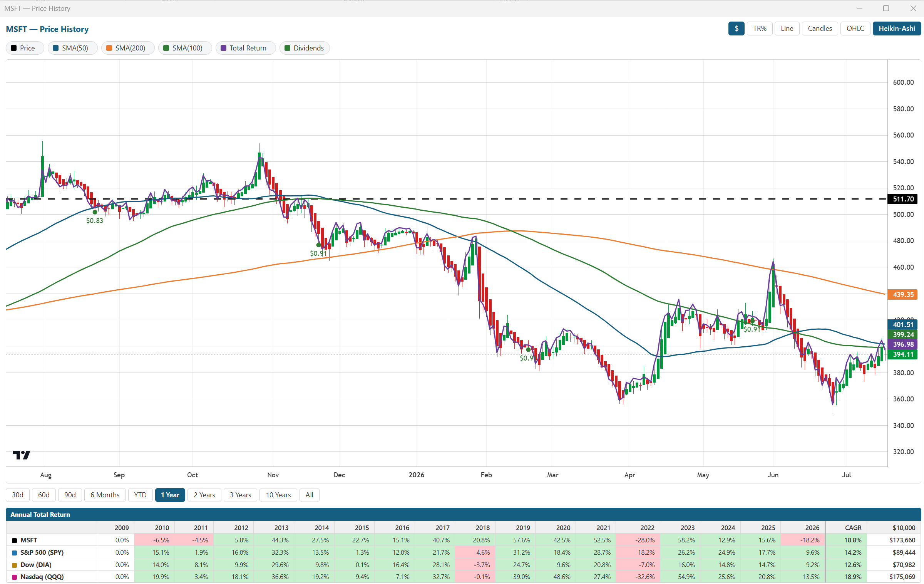
Task: Click the 401.51 SMA(50) axis label
Action: pyautogui.click(x=903, y=325)
